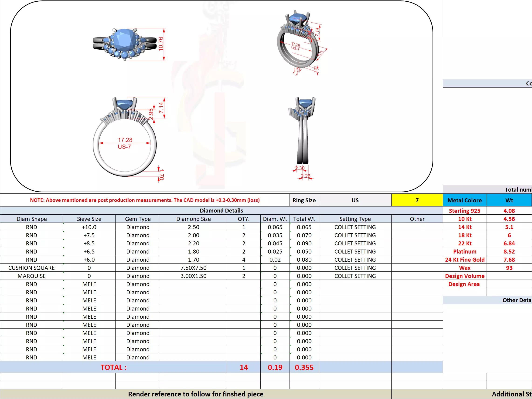This screenshot has width=532, height=399.
Task: Select the TOTAL quantity cell showing 14
Action: coord(243,367)
